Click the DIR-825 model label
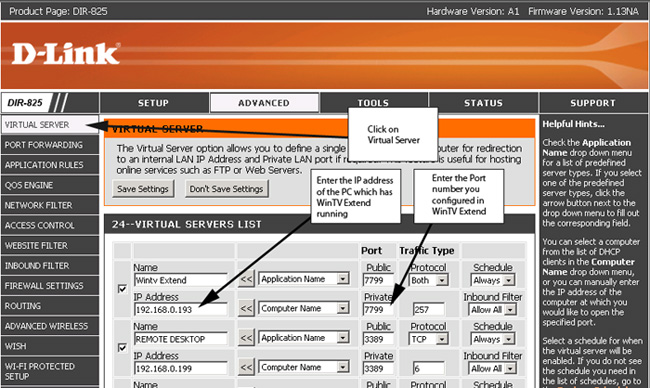This screenshot has width=650, height=388. click(x=25, y=103)
